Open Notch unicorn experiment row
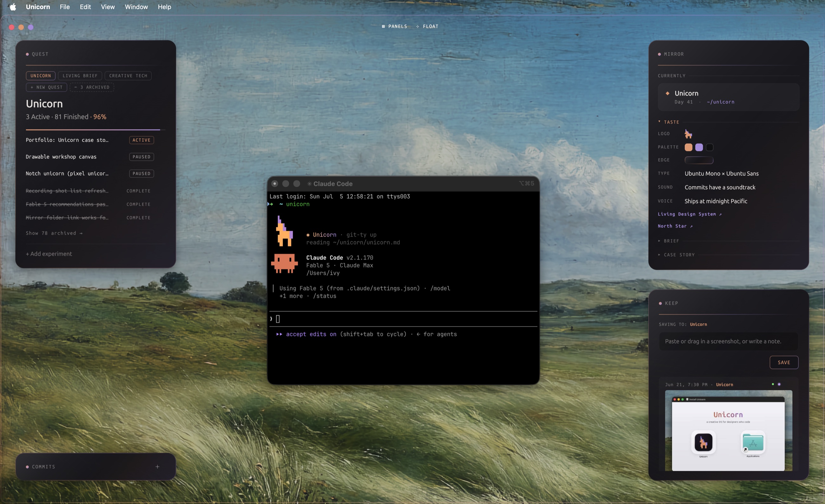The image size is (825, 504). coord(67,173)
